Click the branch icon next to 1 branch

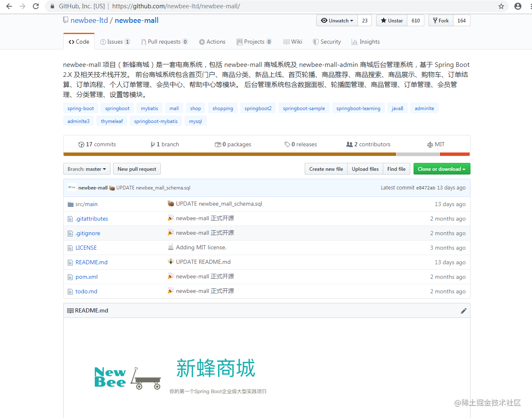(153, 145)
